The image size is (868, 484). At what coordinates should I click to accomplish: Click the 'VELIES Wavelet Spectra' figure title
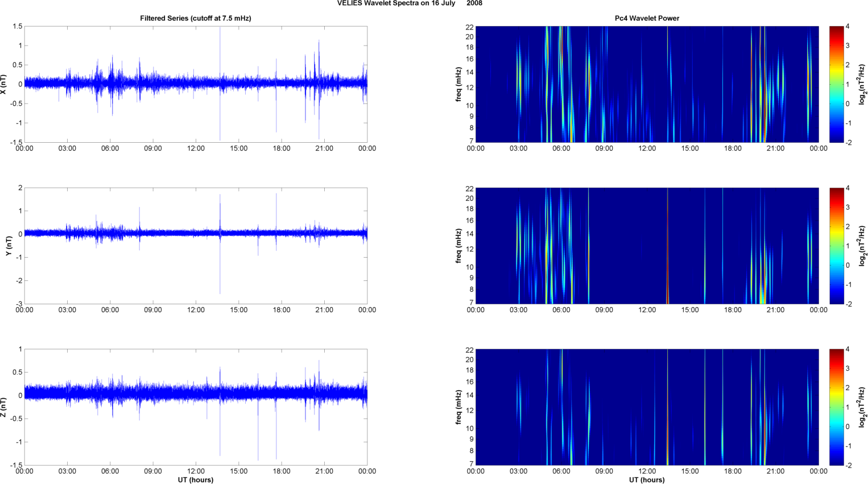pos(410,3)
